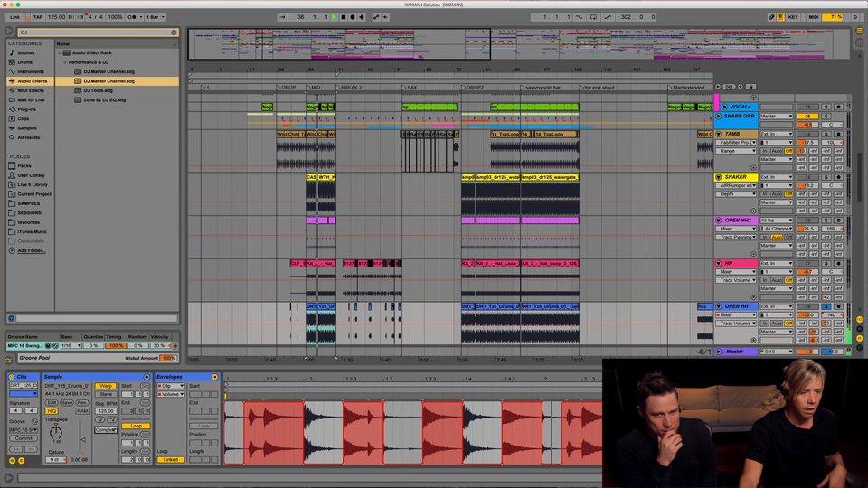Open HH Track Volume automation dropdown

pyautogui.click(x=737, y=280)
